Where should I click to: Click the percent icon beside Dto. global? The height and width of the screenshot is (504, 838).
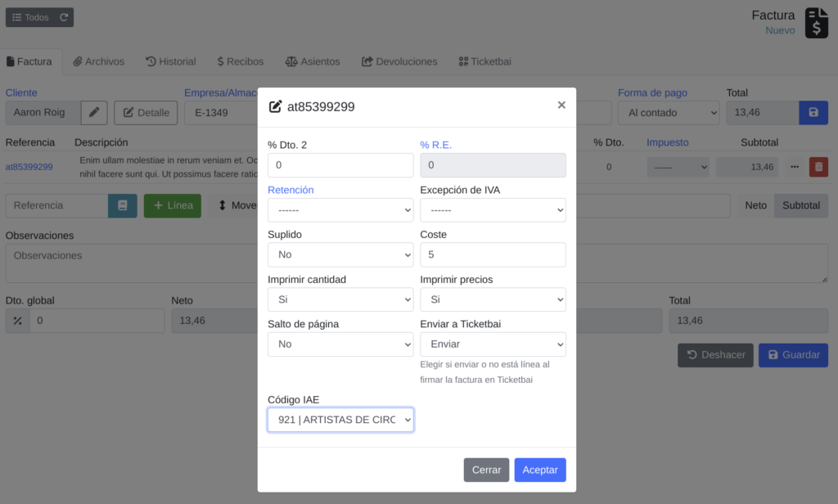coord(18,321)
